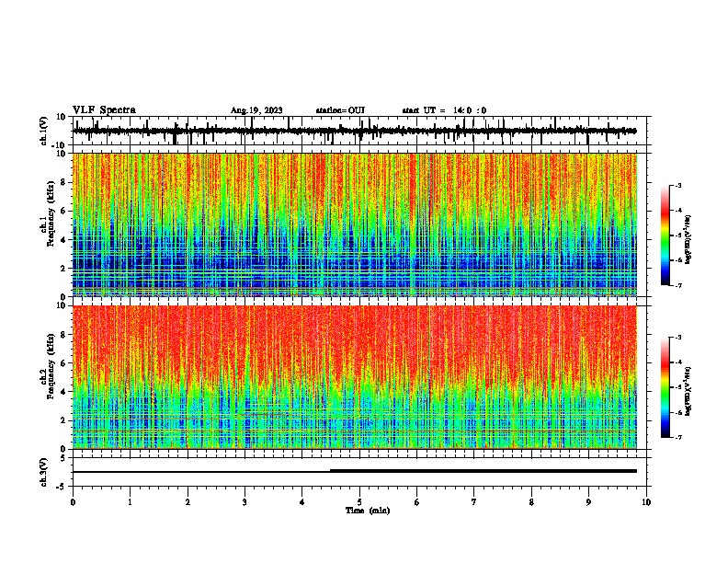The image size is (728, 563).
Task: Click inside the ch.2 spectrogram panel
Action: tap(355, 377)
